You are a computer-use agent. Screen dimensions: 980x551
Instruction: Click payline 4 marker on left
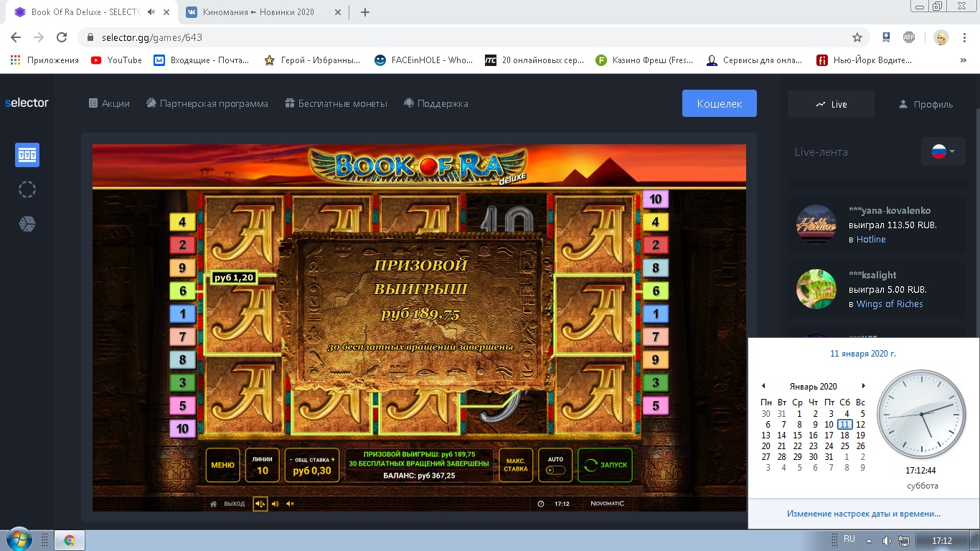pyautogui.click(x=182, y=222)
